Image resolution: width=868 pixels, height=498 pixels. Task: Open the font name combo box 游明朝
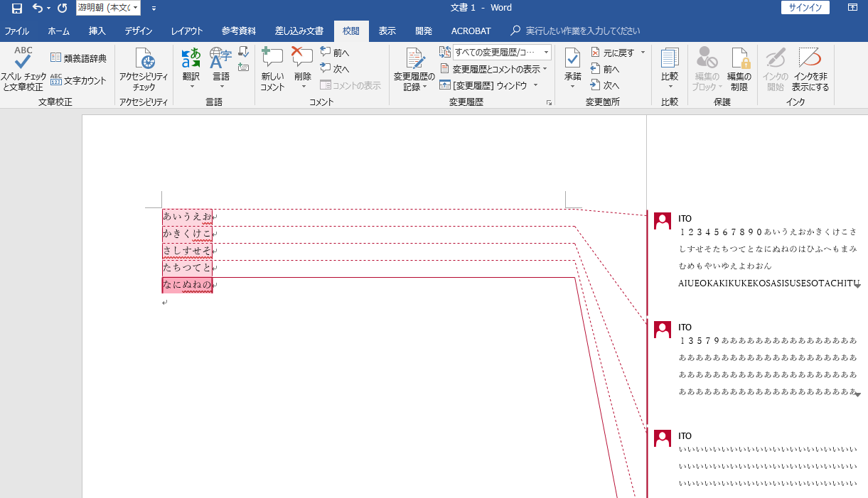[x=108, y=8]
